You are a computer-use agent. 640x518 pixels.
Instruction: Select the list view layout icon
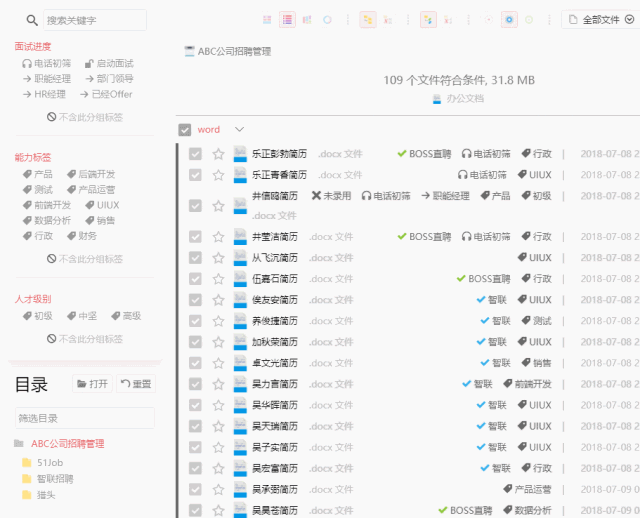287,20
